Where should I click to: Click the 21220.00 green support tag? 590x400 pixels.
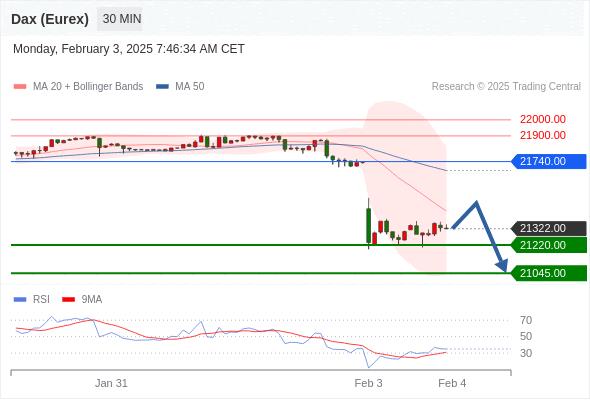[x=549, y=245]
